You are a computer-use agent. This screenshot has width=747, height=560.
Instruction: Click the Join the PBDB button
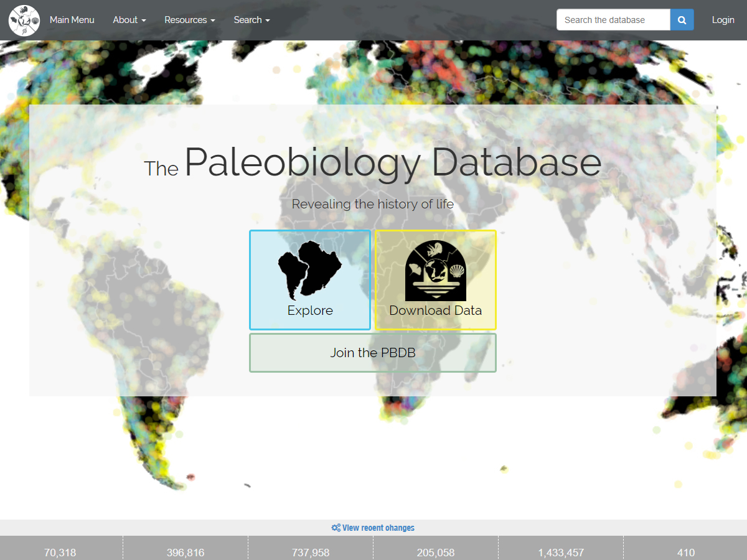click(x=373, y=353)
